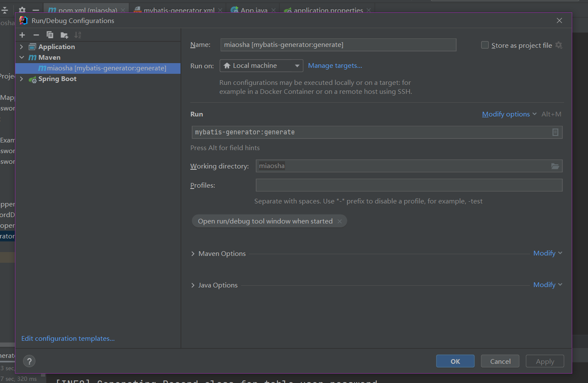The height and width of the screenshot is (383, 588).
Task: Expand the Run command field editor
Action: click(555, 132)
